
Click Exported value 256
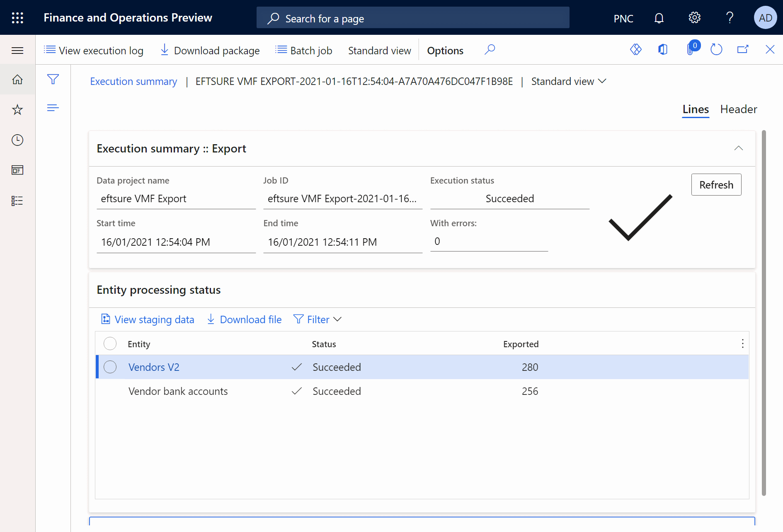[x=530, y=391]
